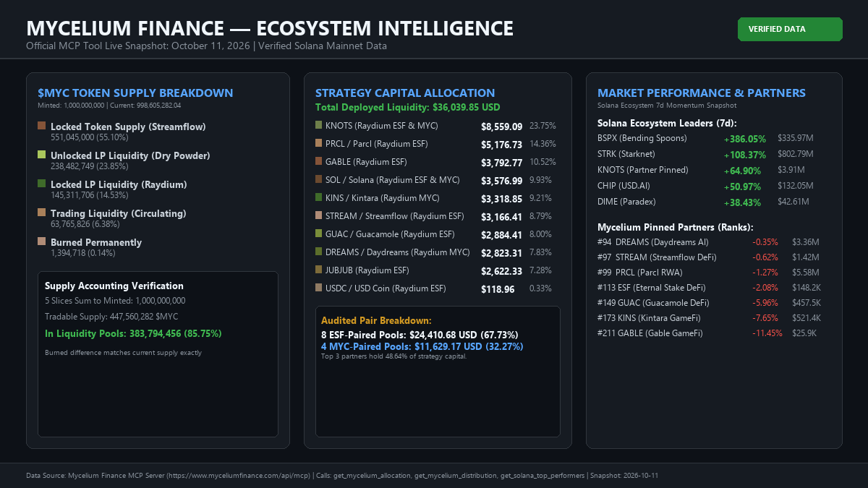Click the 145,311,706 (14.53%) value
The image size is (868, 488).
tap(90, 194)
